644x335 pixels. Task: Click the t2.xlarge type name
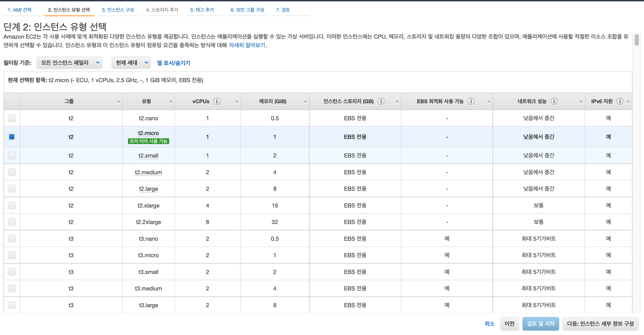pos(148,206)
